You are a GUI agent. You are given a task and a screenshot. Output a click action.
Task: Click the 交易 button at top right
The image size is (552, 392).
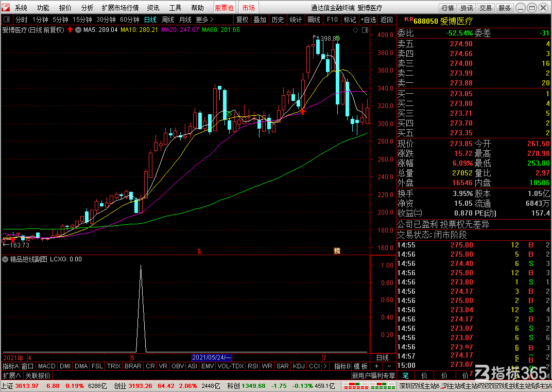pyautogui.click(x=486, y=8)
